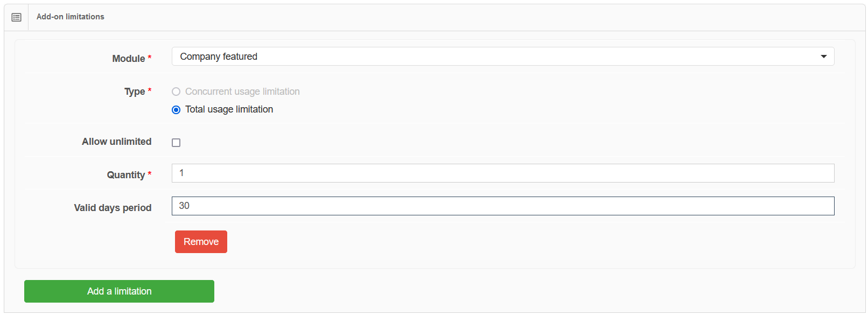Click the Module field label
868x315 pixels.
pos(128,59)
